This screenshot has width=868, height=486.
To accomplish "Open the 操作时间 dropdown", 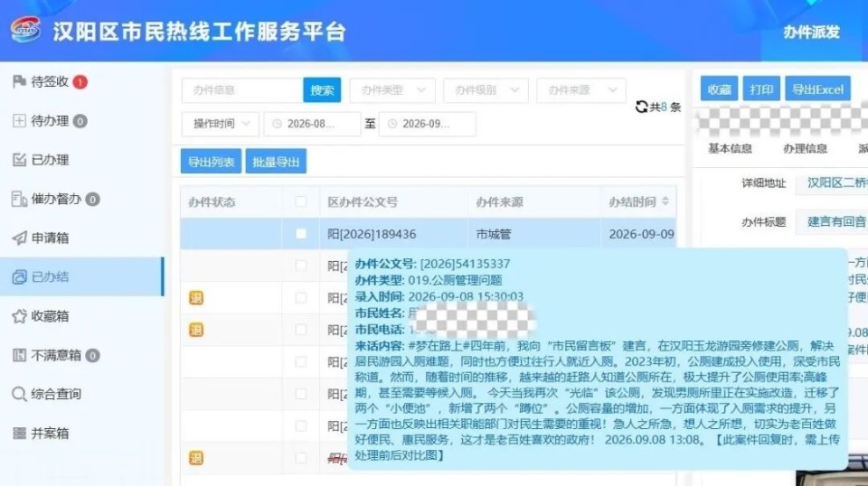I will pos(221,124).
